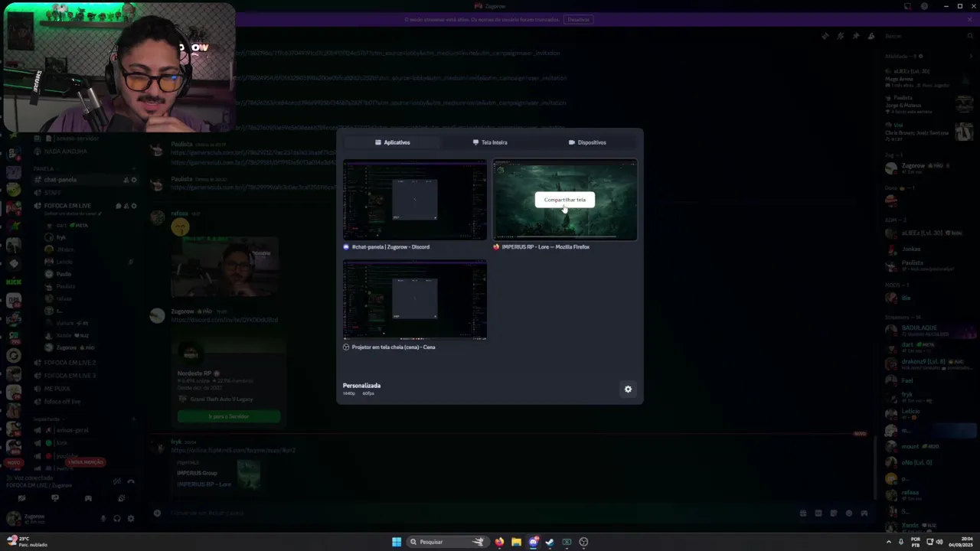
Task: Open Windows Start menu
Action: (397, 542)
